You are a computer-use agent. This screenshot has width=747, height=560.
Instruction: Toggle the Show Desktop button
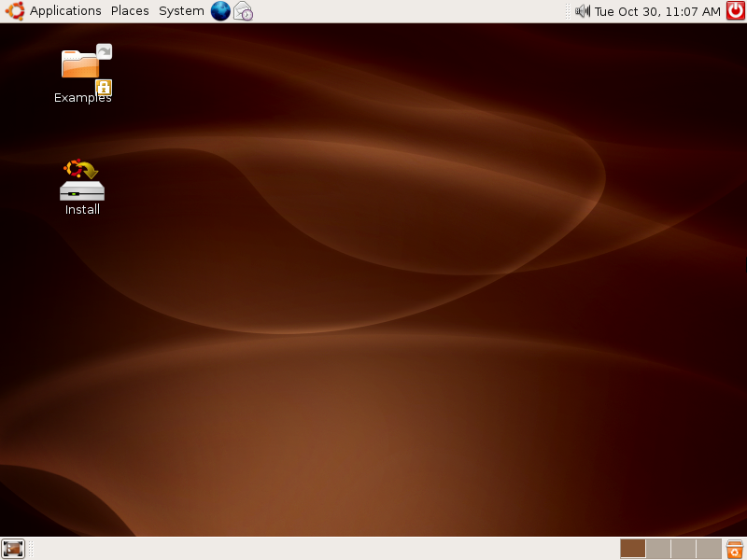[x=12, y=549]
